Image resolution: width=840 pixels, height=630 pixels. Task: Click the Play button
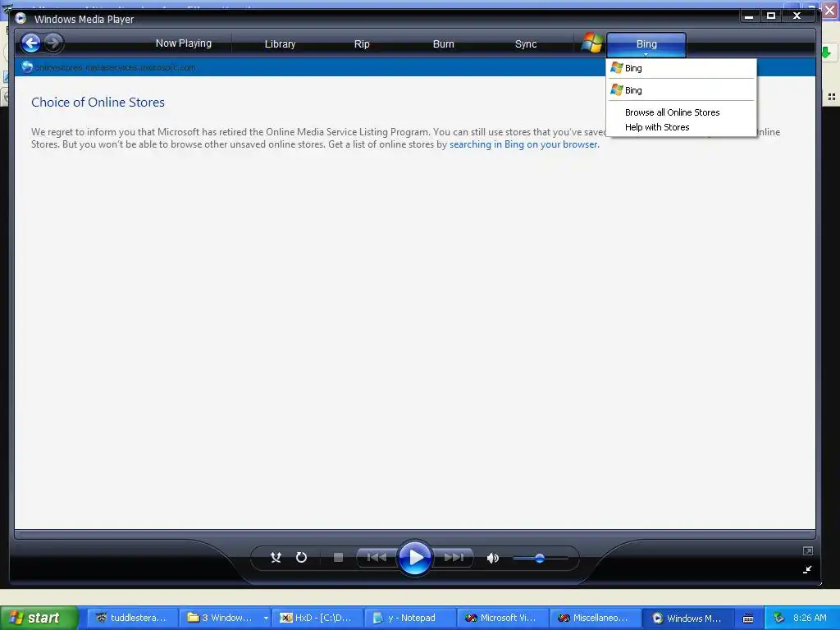415,558
